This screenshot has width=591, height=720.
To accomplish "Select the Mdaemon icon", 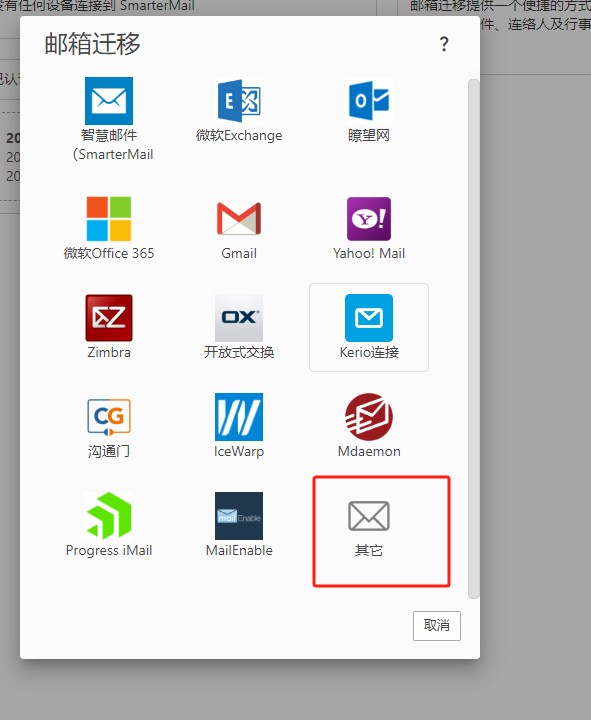I will tap(369, 417).
